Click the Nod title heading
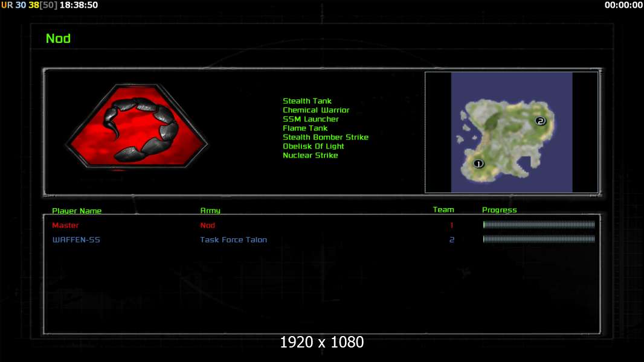The height and width of the screenshot is (362, 644). pos(58,39)
